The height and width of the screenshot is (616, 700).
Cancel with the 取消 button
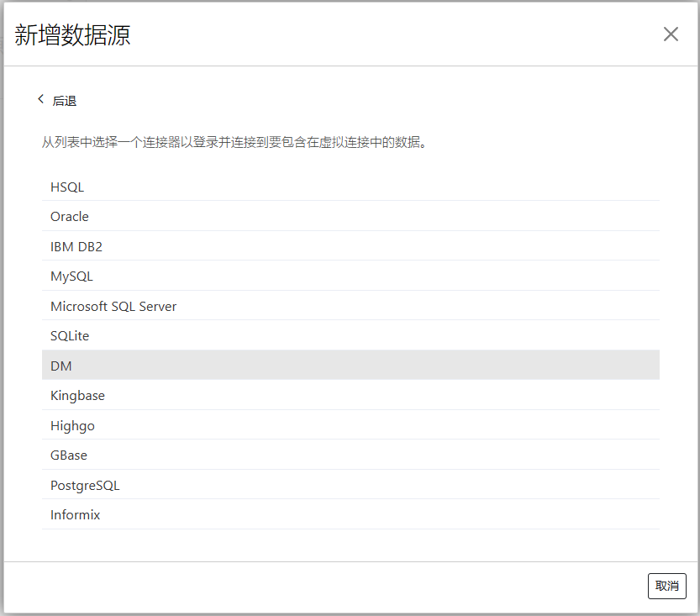[x=666, y=586]
